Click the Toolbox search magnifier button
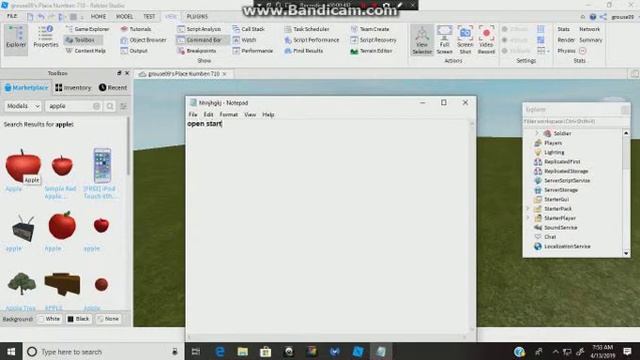The image size is (640, 360). click(110, 106)
